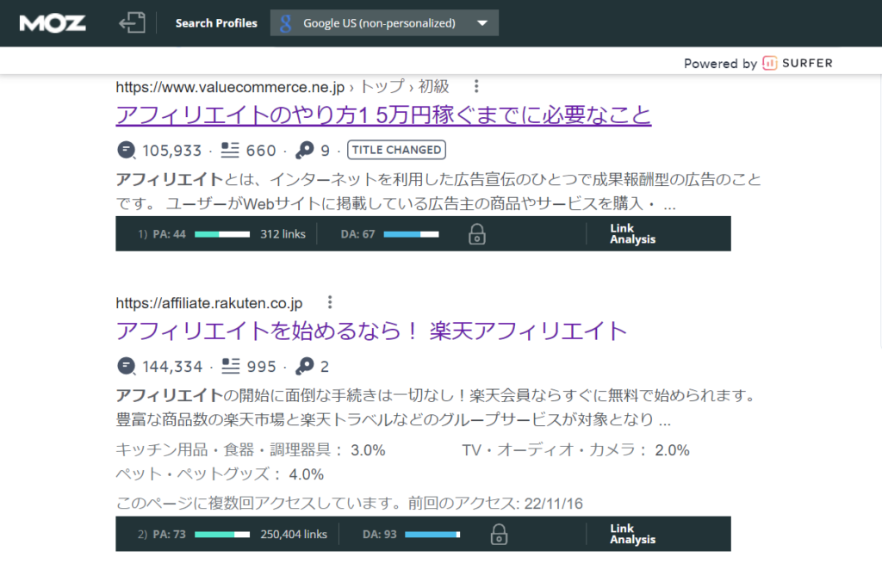882x588 pixels.
Task: Click the export arrow icon in MozBar
Action: point(132,23)
